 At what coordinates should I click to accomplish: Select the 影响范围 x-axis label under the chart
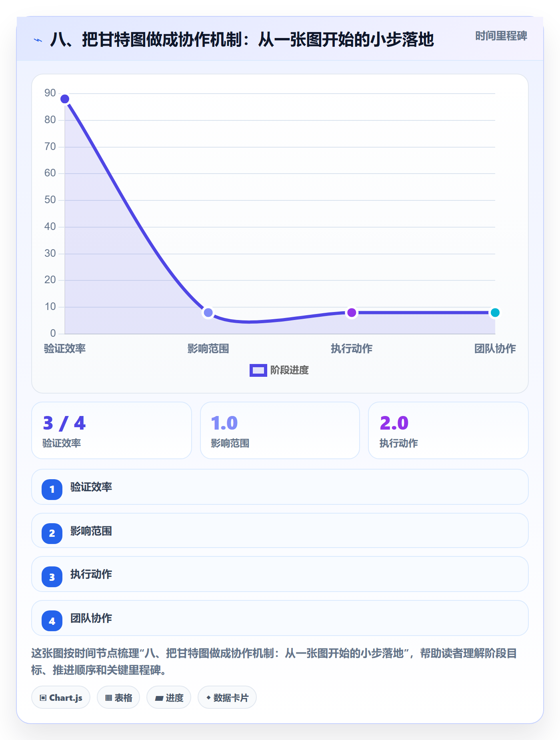point(208,348)
